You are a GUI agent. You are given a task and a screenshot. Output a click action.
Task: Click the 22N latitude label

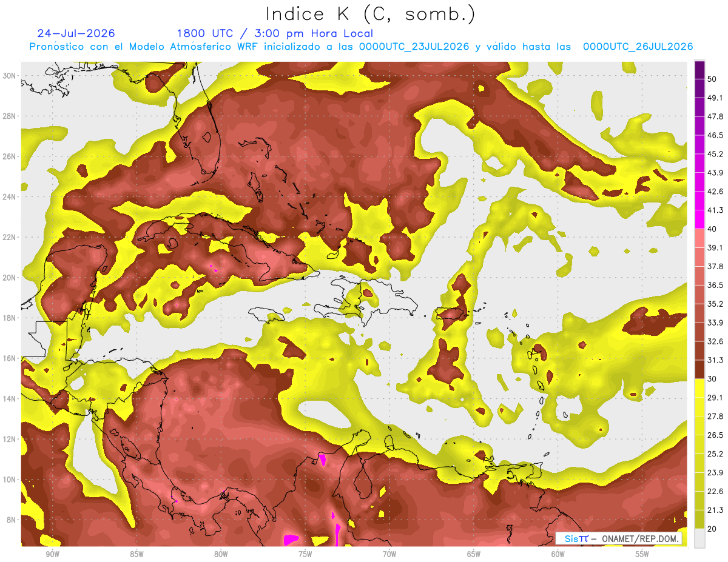pyautogui.click(x=8, y=237)
